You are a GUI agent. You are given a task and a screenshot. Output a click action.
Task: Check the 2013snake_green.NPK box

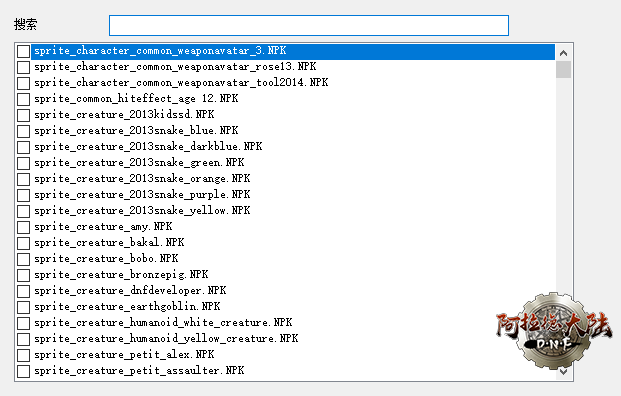pyautogui.click(x=23, y=163)
